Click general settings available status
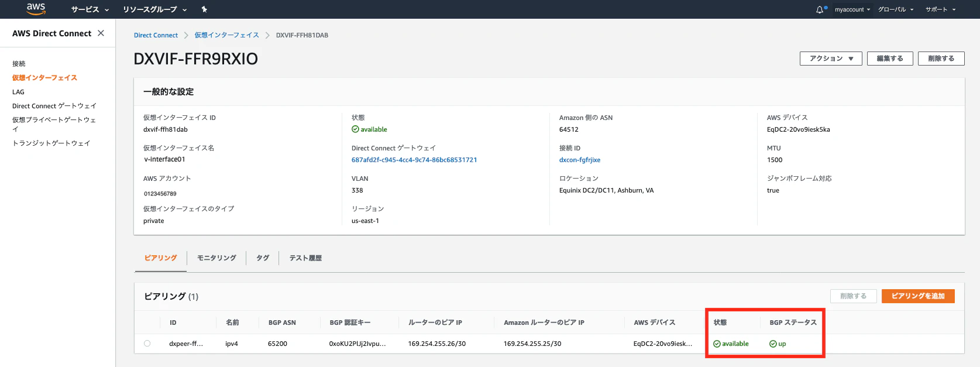This screenshot has width=980, height=367. point(369,129)
